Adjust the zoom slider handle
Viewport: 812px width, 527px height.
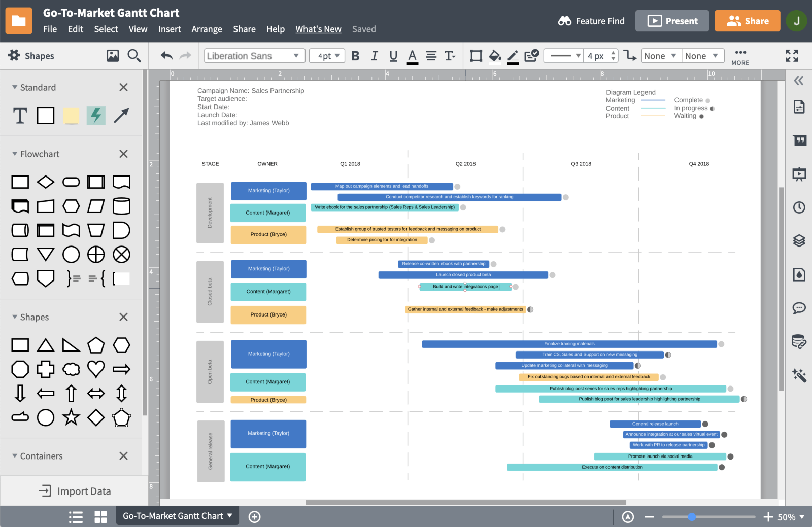pos(692,517)
